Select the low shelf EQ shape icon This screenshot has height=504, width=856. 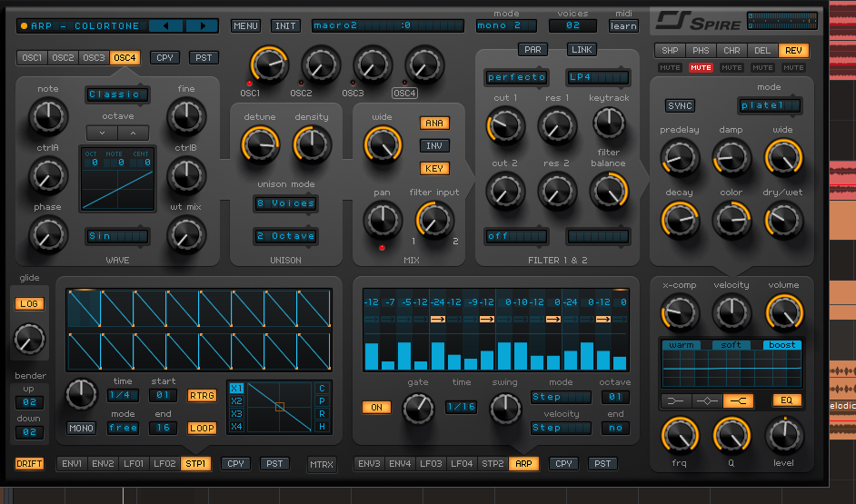(x=676, y=400)
